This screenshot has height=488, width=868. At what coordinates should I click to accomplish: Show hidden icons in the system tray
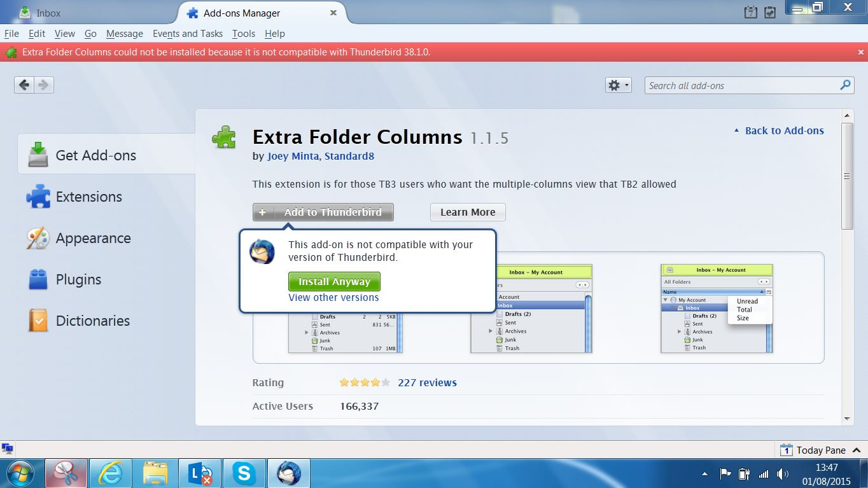(704, 474)
